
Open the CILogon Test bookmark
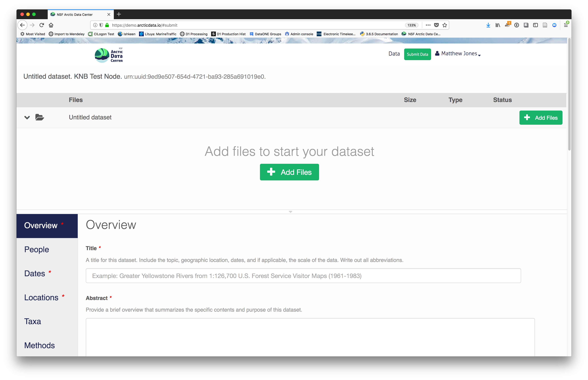[x=101, y=34]
